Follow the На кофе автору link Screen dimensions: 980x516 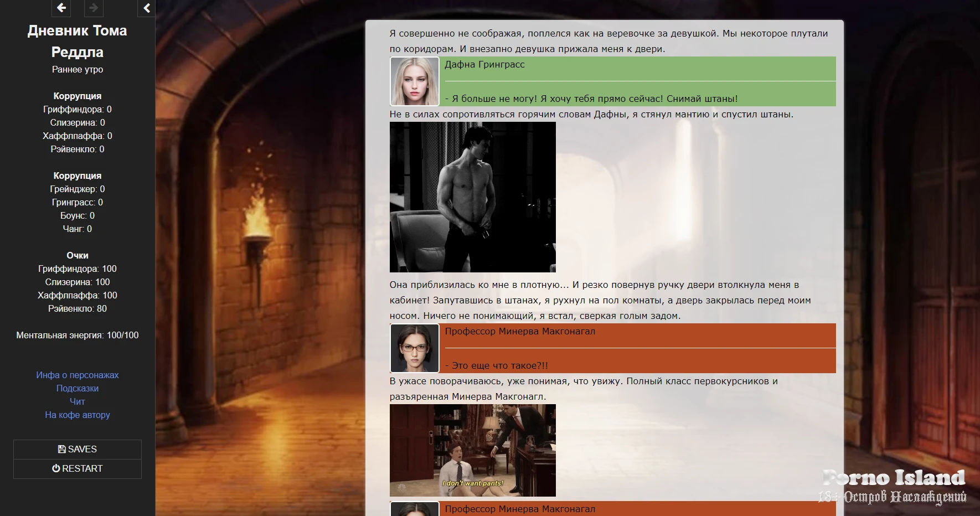tap(78, 415)
